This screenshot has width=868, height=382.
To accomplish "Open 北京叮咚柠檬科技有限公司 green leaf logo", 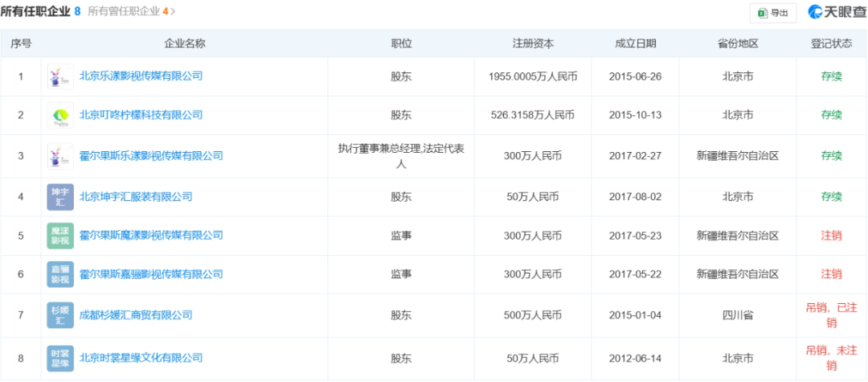I will [60, 115].
